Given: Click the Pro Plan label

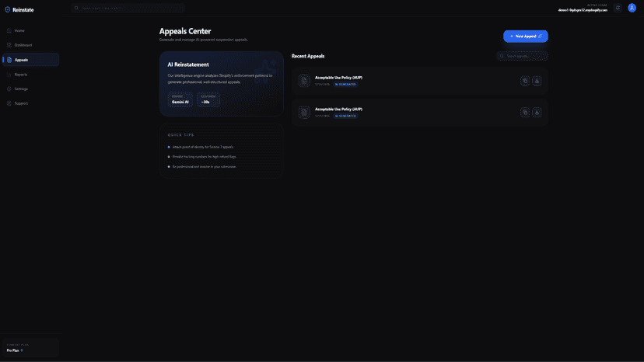Looking at the screenshot, I should point(12,350).
